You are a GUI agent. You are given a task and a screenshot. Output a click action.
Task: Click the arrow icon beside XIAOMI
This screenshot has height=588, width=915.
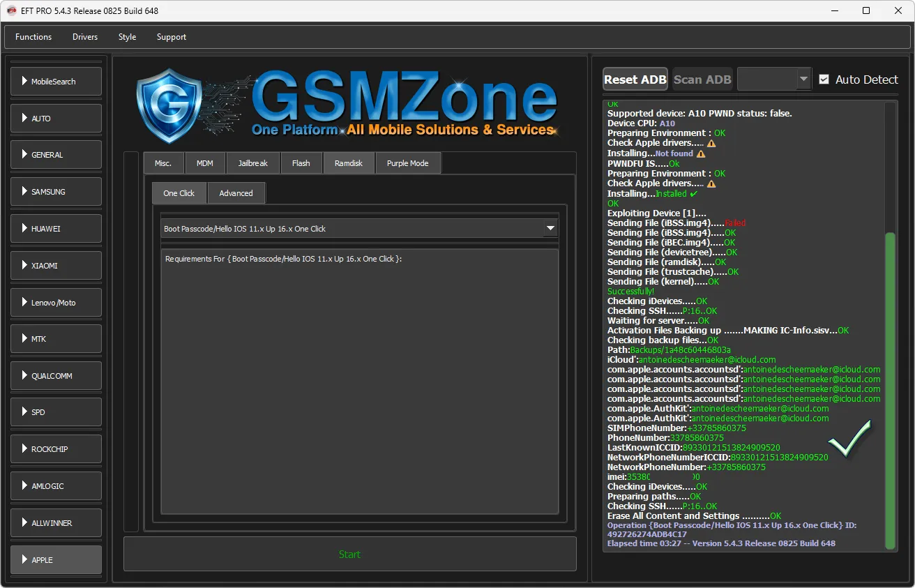tap(24, 266)
